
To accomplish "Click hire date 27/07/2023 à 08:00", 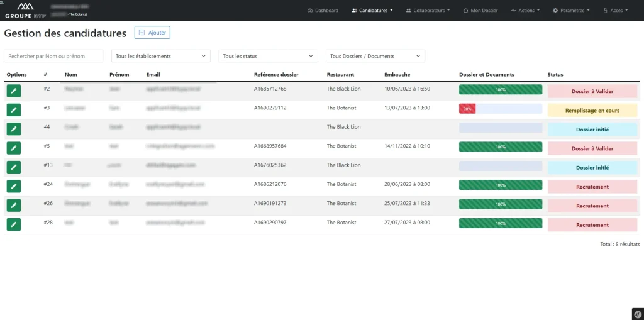I will (407, 223).
